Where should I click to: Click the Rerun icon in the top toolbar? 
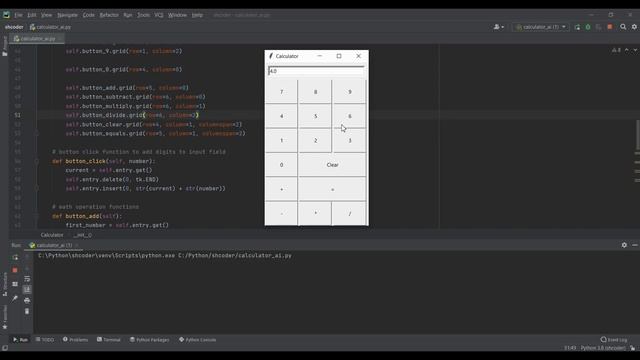(x=577, y=27)
